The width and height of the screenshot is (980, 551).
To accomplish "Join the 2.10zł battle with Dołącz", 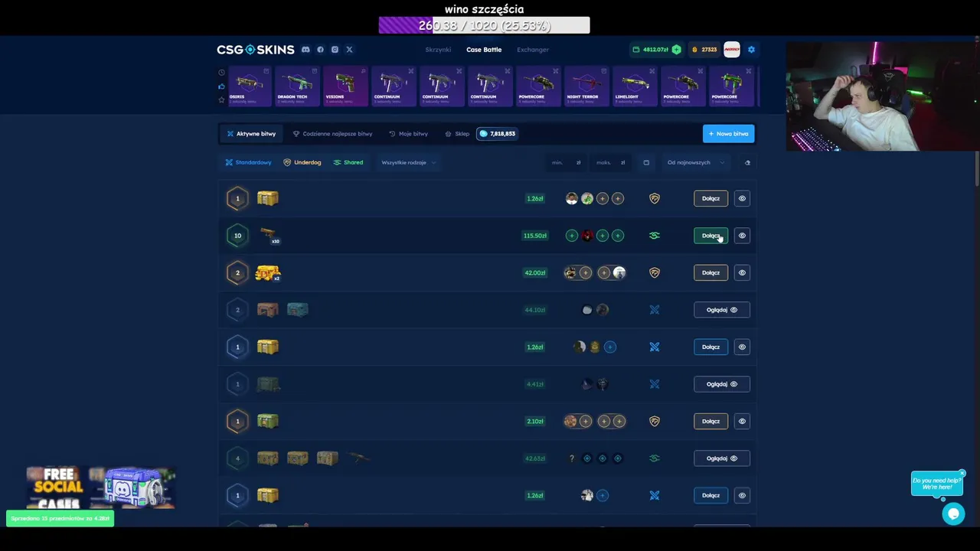I will 710,421.
